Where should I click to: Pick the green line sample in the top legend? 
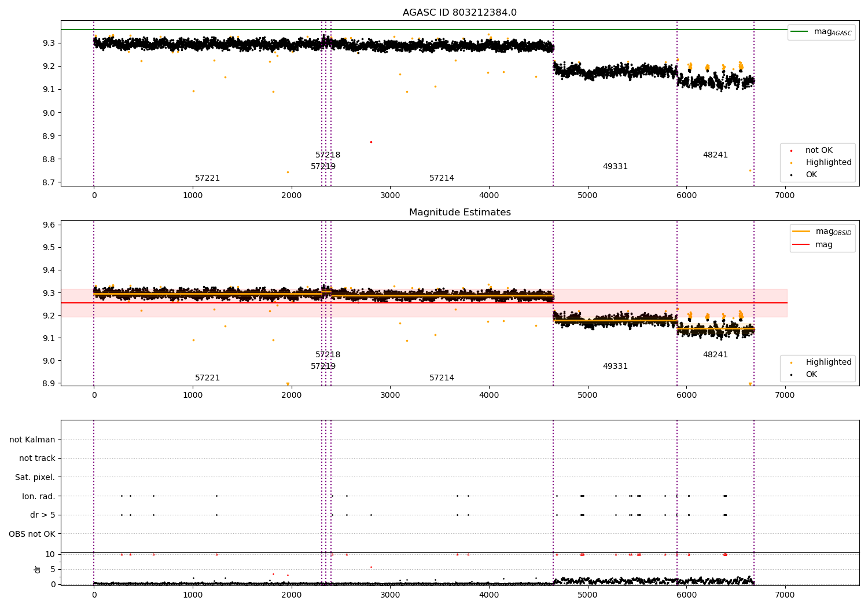(799, 31)
